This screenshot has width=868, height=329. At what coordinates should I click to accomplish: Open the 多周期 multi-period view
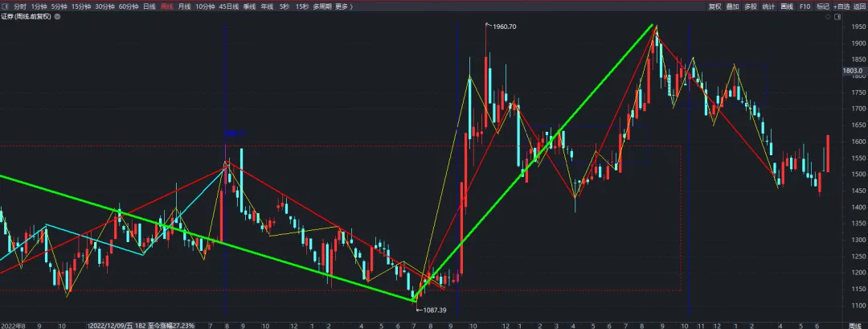point(322,6)
